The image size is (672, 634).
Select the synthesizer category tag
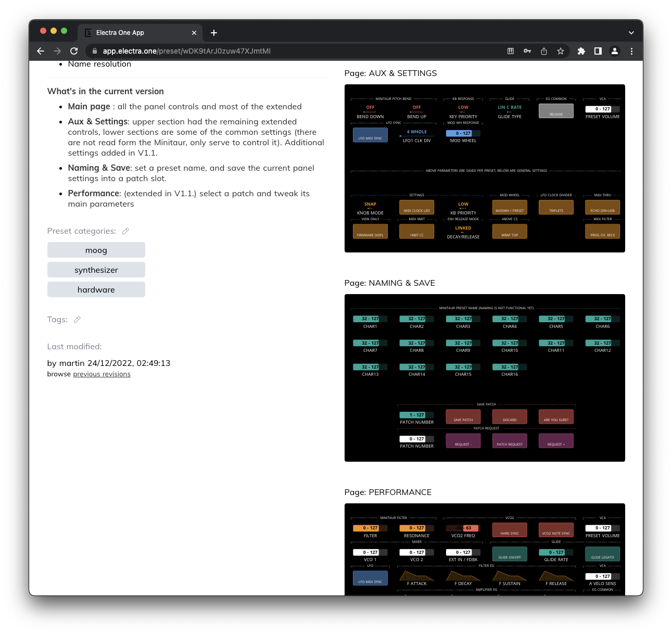(x=96, y=270)
